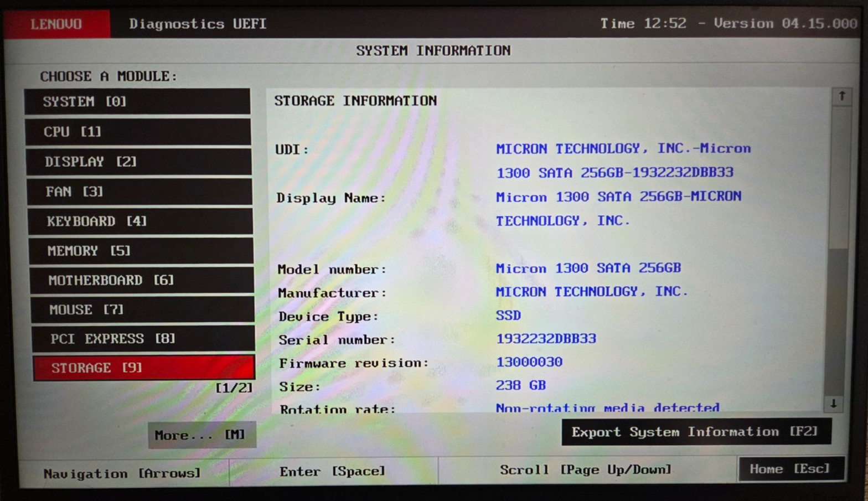Choose the DISPLAY [2] module
The height and width of the screenshot is (501, 868).
pos(139,162)
